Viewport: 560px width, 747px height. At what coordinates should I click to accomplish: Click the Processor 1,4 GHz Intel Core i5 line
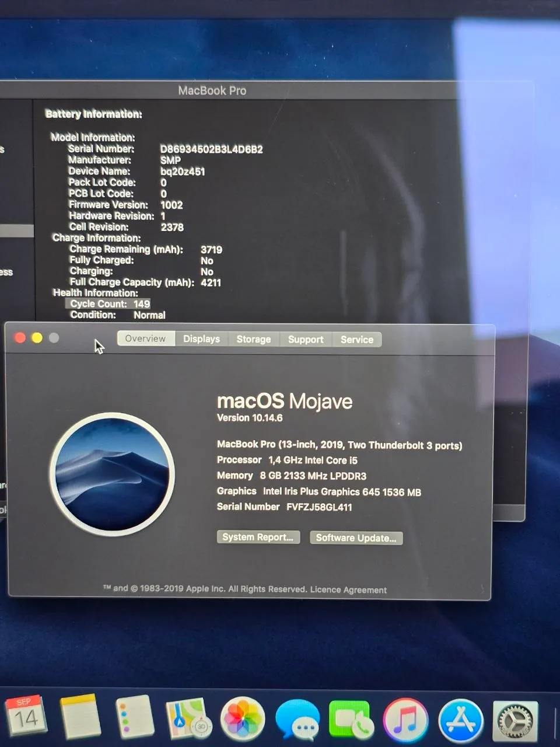point(287,460)
